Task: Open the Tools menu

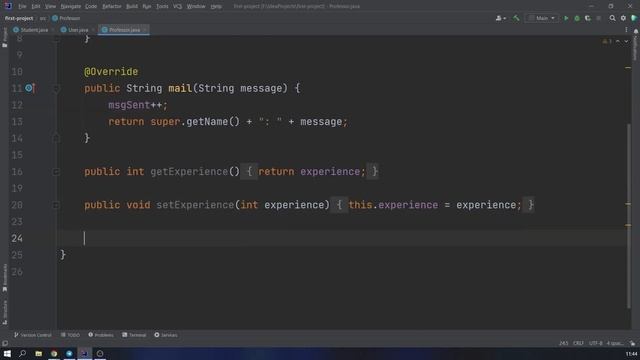Action: pyautogui.click(x=162, y=6)
